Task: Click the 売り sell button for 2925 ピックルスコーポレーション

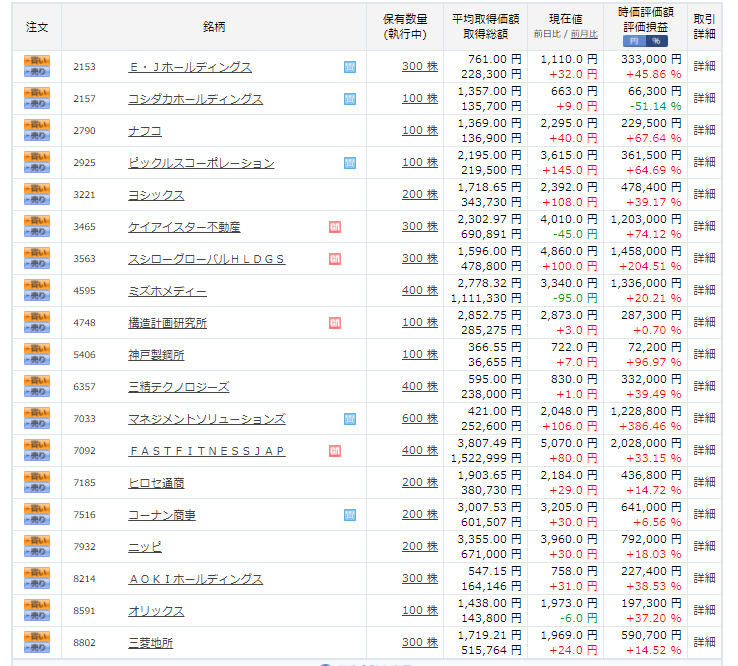Action: pos(37,168)
